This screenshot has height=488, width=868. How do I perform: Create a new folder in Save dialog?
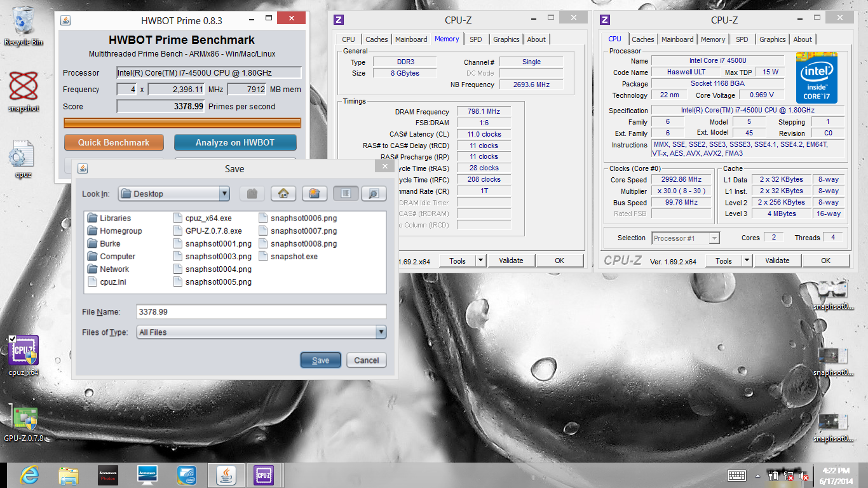coord(315,194)
